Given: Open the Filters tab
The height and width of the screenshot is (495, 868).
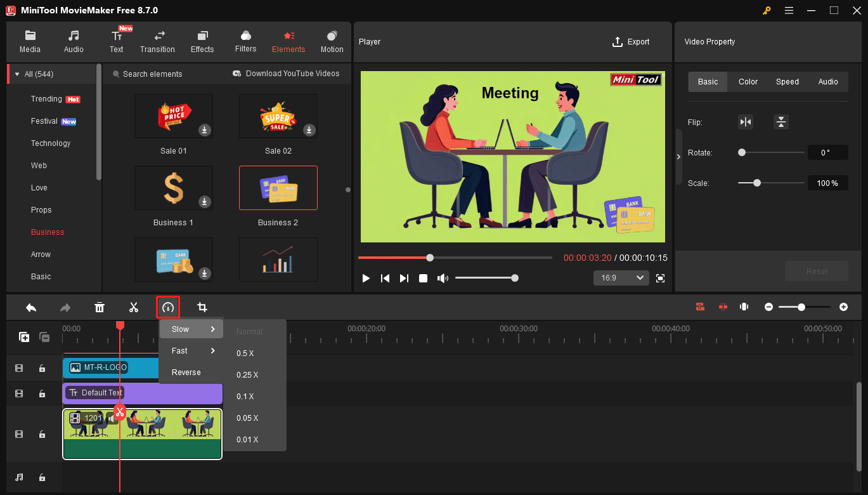Looking at the screenshot, I should 245,42.
